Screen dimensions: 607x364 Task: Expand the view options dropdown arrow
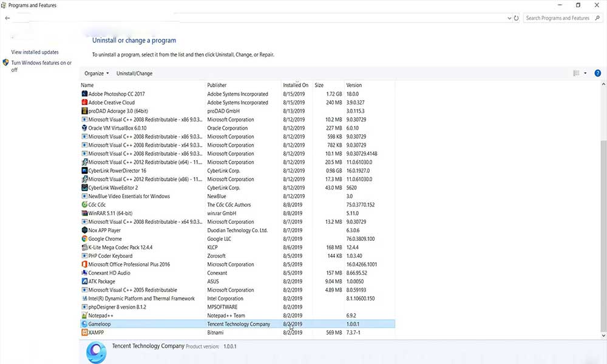[x=585, y=73]
